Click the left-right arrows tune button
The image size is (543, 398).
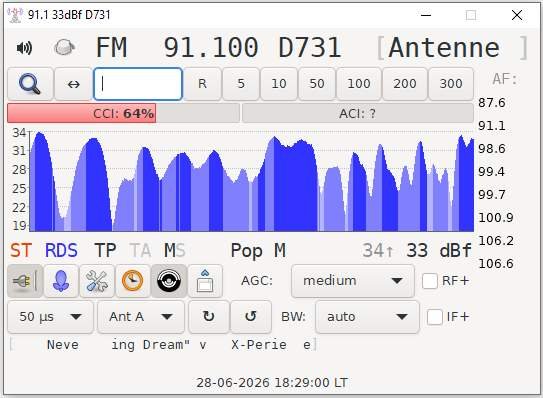(x=73, y=84)
